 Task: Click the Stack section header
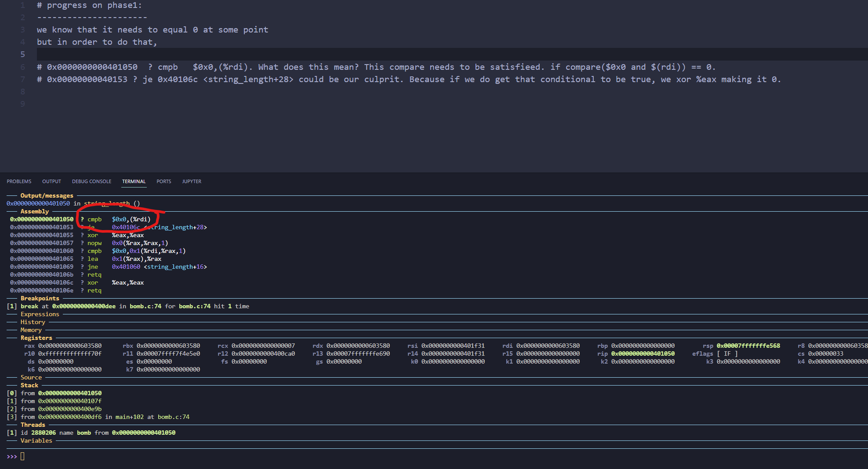pyautogui.click(x=29, y=385)
